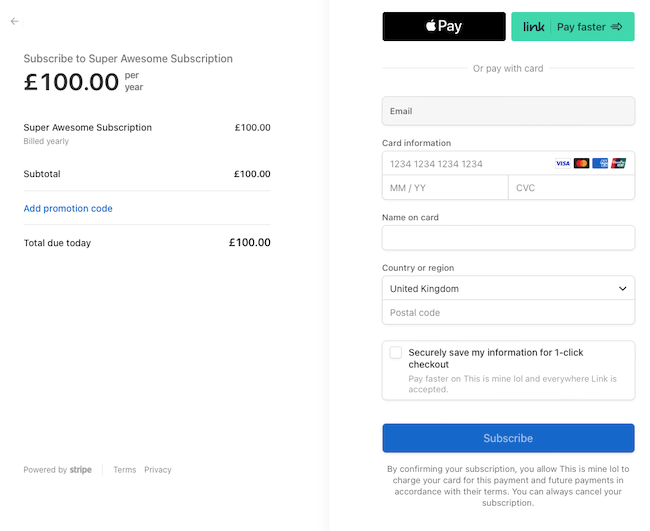The width and height of the screenshot is (650, 531).
Task: Click the UnionPay card icon
Action: coord(618,163)
